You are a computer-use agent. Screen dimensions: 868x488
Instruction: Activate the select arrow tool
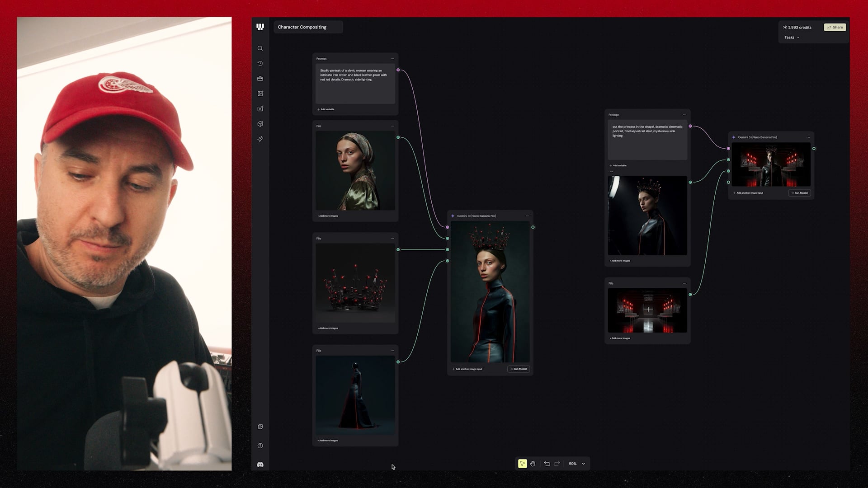point(522,463)
